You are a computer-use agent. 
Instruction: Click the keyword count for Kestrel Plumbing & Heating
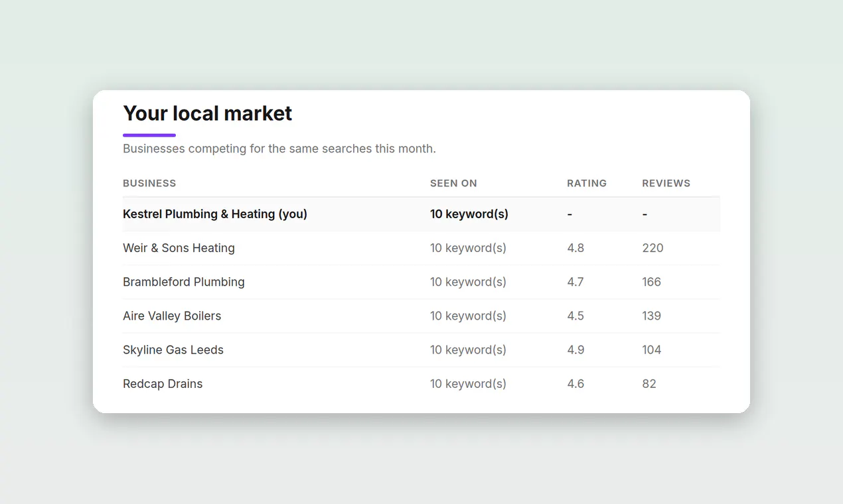(469, 214)
